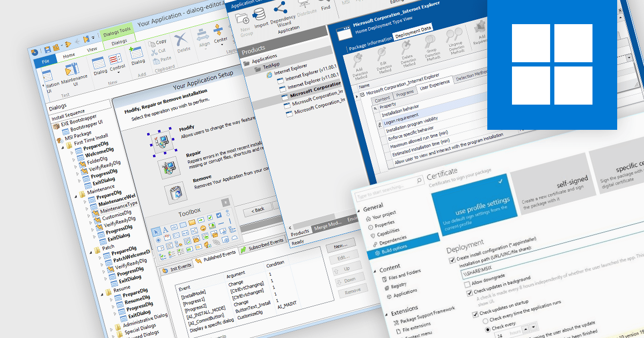This screenshot has height=338, width=644.
Task: Collapse the Patch folder in Dialogs tree
Action: (90, 249)
